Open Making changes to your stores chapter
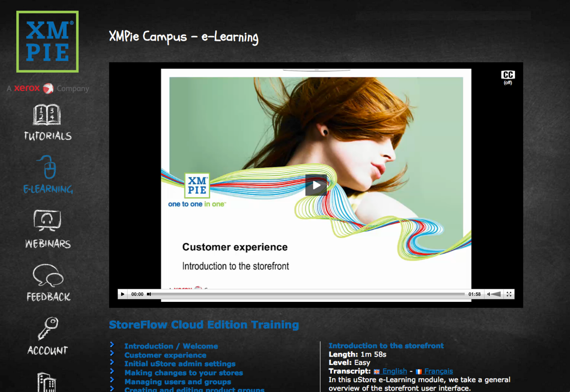570x392 pixels. (183, 373)
